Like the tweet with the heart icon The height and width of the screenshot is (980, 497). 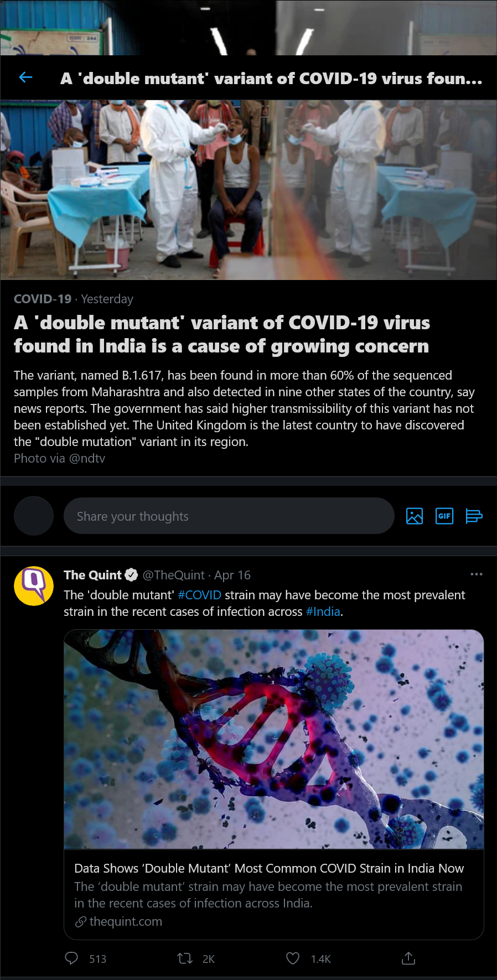click(293, 958)
